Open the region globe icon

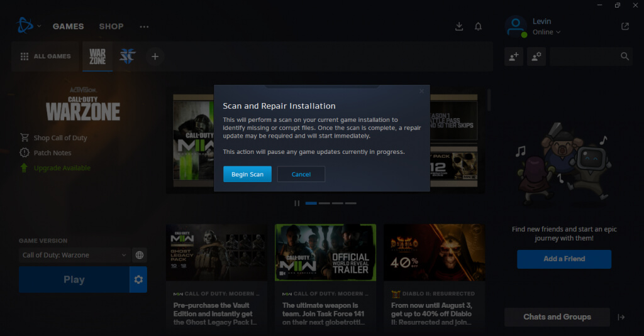click(x=140, y=255)
